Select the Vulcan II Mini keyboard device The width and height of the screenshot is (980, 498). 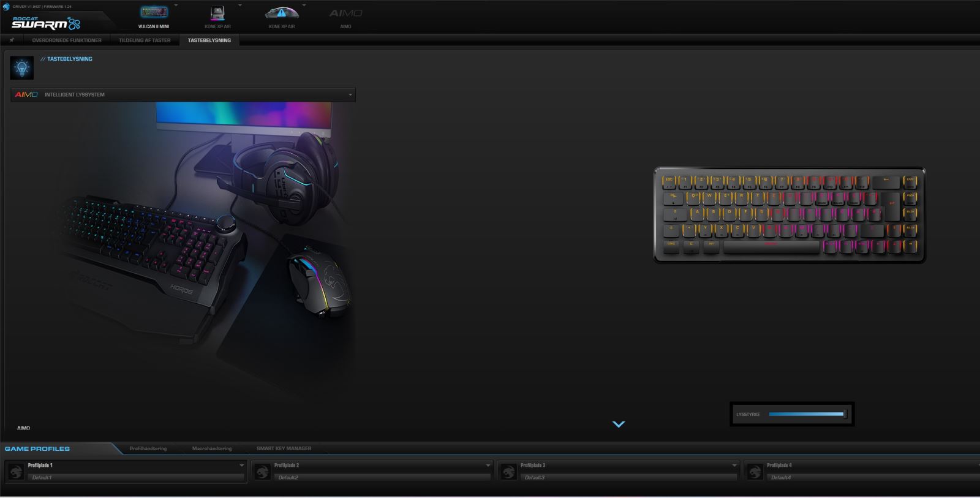[x=154, y=17]
